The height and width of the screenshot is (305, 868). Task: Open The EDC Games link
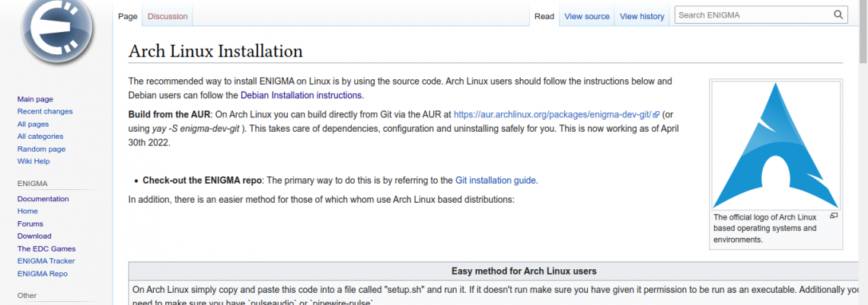(46, 249)
